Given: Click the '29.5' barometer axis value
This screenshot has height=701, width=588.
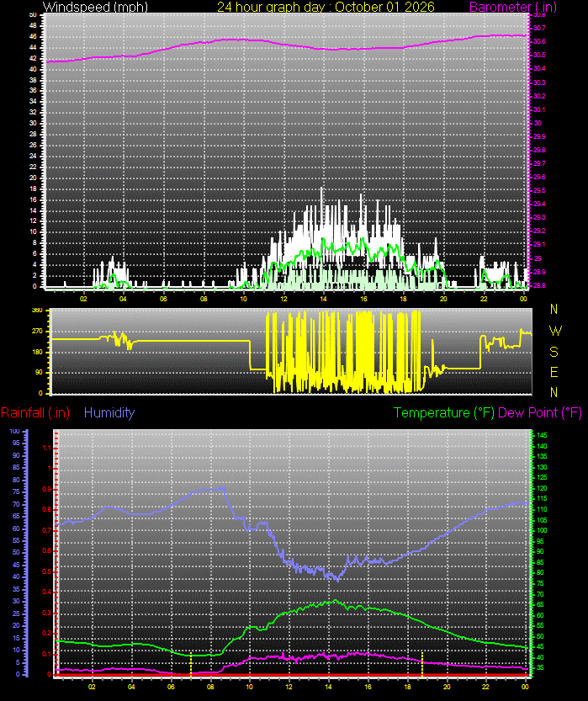Looking at the screenshot, I should click(x=539, y=190).
